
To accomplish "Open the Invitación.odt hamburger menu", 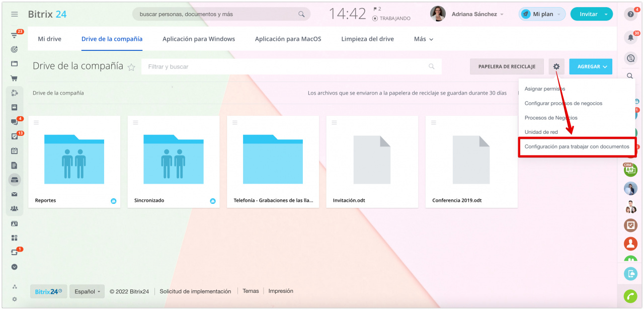I will point(334,122).
